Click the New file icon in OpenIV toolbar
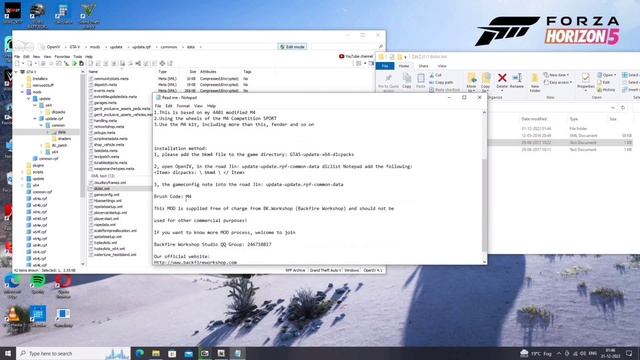 [x=17, y=63]
